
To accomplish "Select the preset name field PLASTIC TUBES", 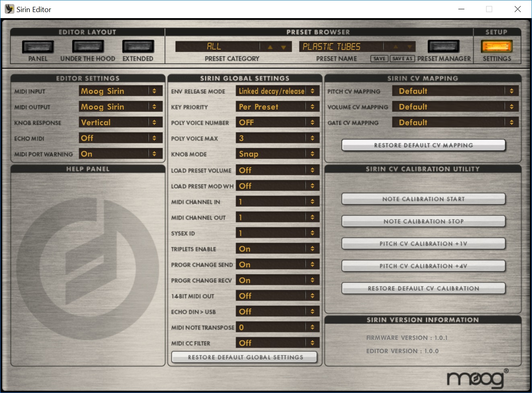I will pyautogui.click(x=344, y=46).
